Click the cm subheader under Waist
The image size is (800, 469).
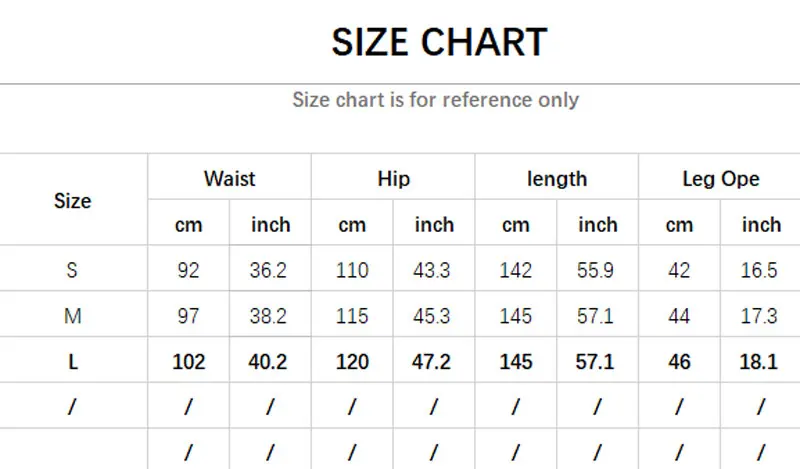[188, 225]
